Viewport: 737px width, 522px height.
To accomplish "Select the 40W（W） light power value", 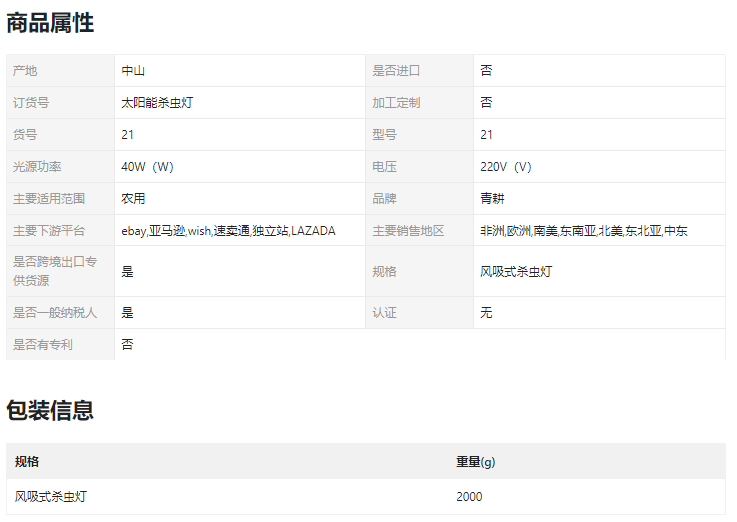I will tap(147, 167).
